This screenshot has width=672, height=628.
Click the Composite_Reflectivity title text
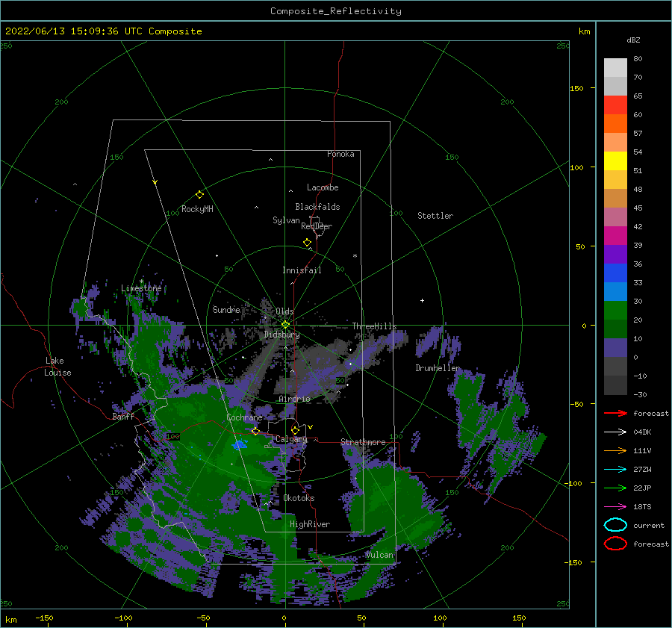coord(335,11)
